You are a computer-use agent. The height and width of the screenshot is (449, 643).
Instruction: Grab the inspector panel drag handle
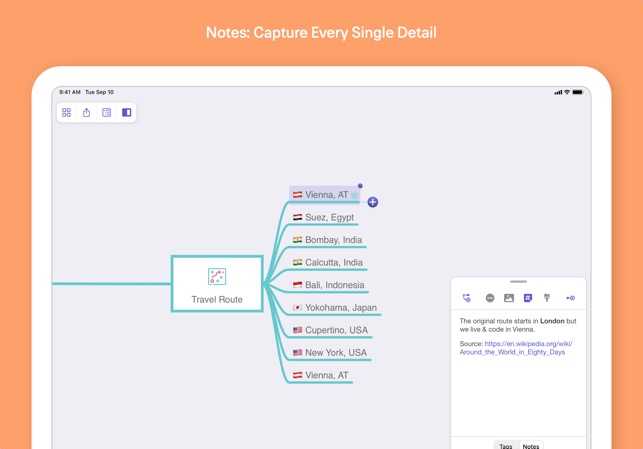point(518,282)
